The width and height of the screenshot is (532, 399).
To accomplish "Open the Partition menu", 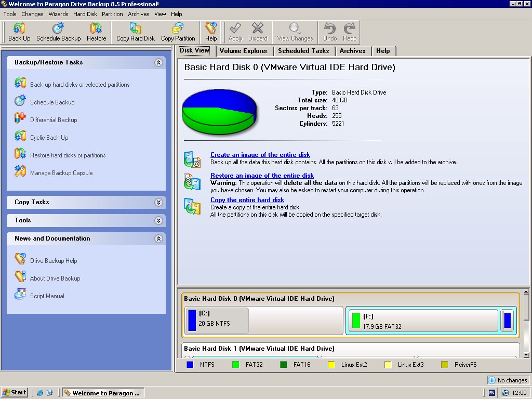I will click(x=112, y=14).
